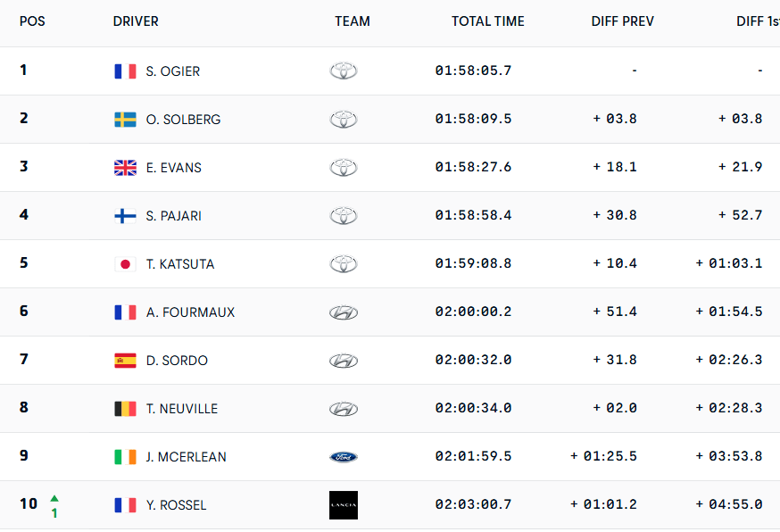The height and width of the screenshot is (532, 780).
Task: Click the UK flag beside E. Evans
Action: [125, 168]
